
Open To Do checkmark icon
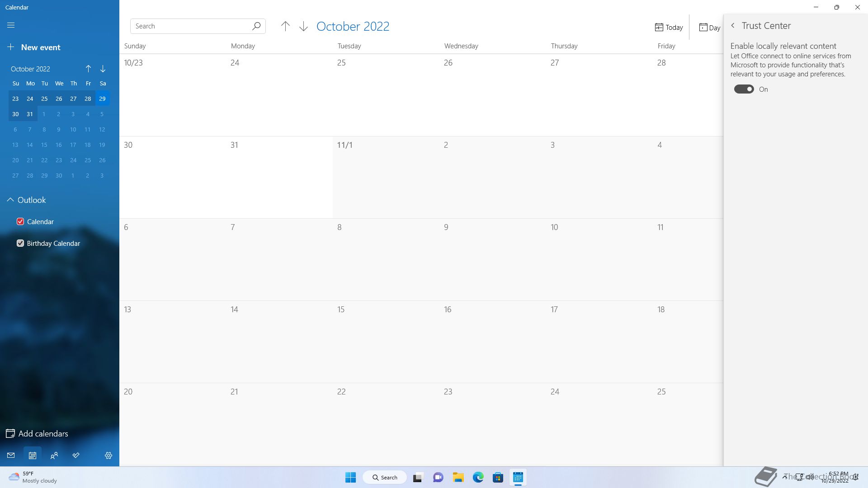(76, 455)
